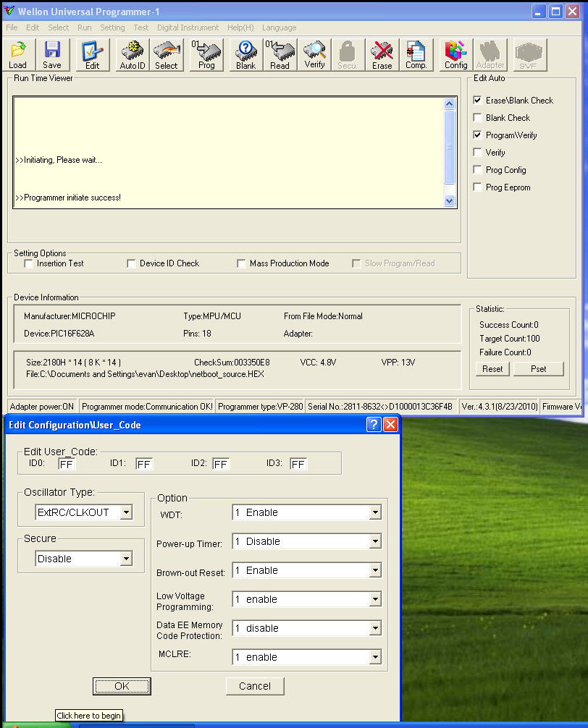
Task: Confirm the configuration with OK
Action: 122,686
